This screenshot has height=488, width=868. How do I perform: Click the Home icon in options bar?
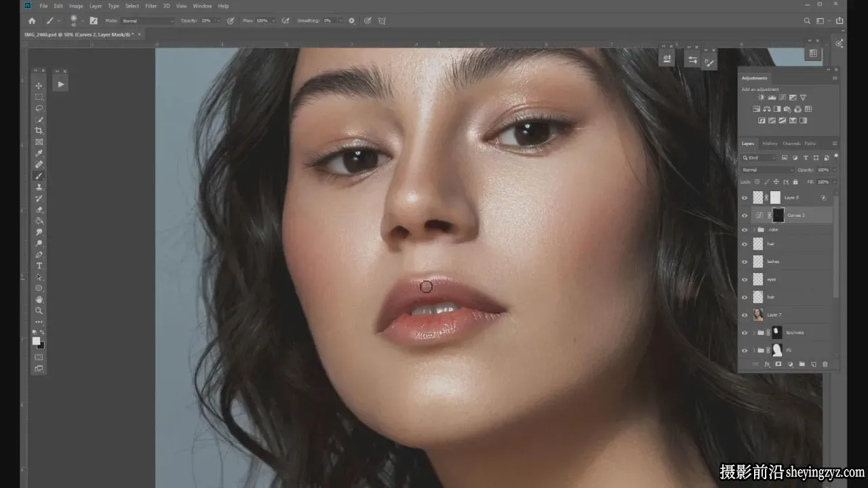pos(31,21)
